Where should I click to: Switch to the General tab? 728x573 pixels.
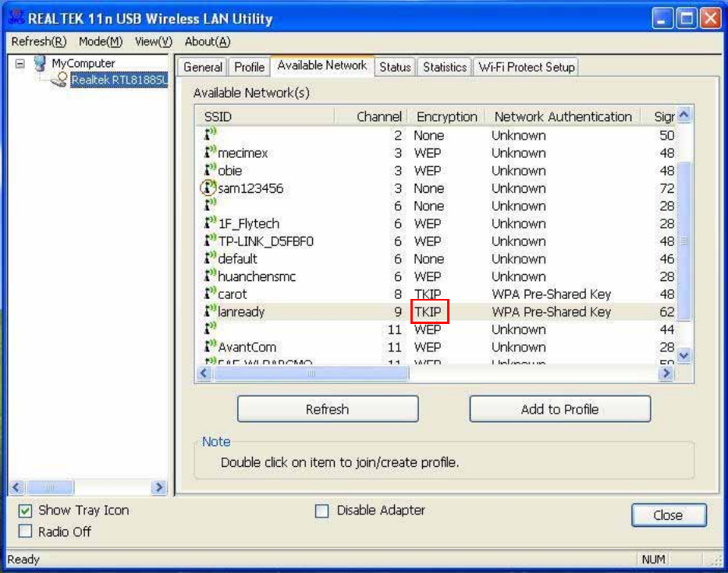click(x=203, y=67)
